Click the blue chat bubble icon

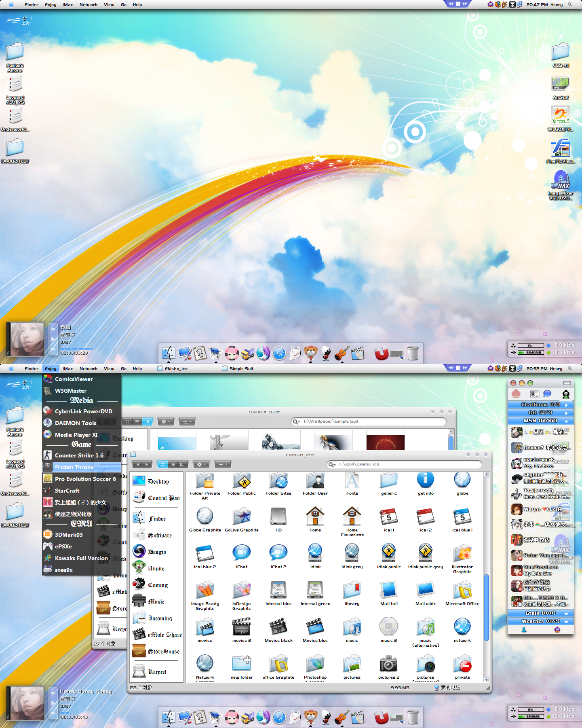click(x=547, y=394)
